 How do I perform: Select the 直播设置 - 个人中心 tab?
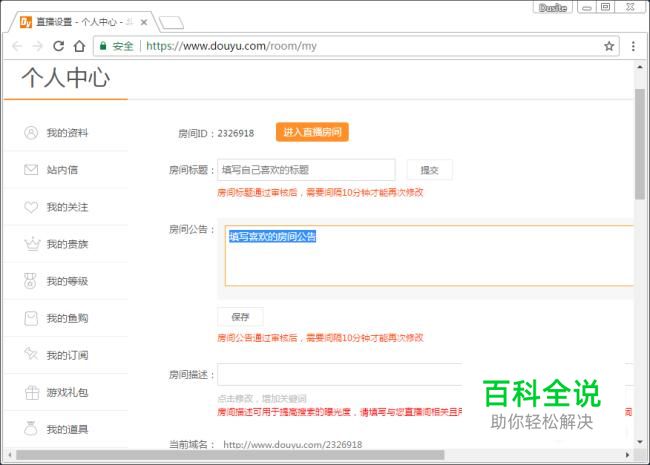[x=83, y=22]
